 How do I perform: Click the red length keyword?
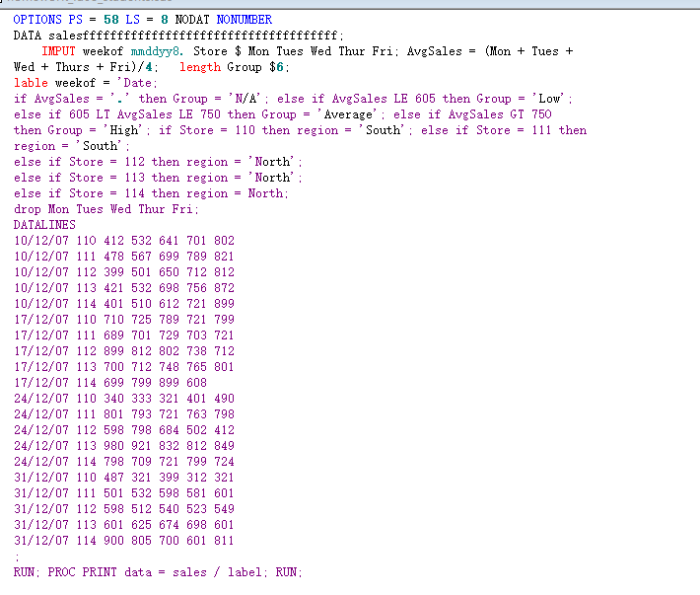[200, 67]
